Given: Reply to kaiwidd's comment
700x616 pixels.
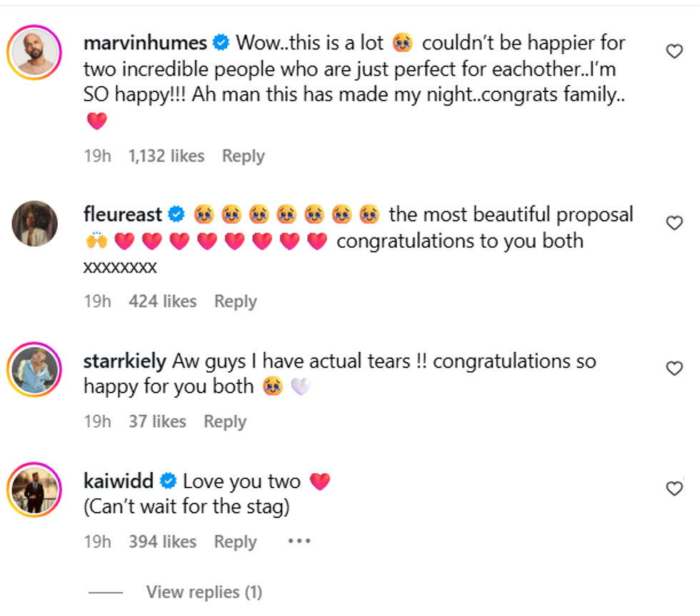Looking at the screenshot, I should (235, 542).
